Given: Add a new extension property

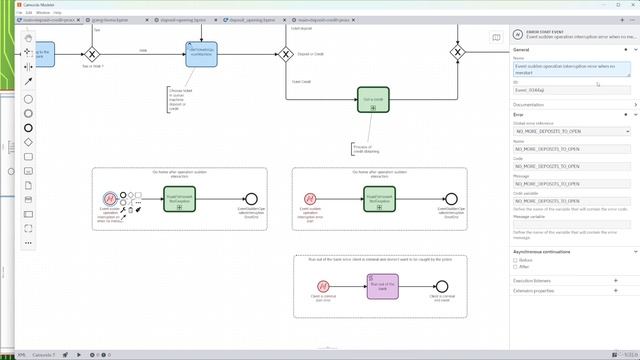Looking at the screenshot, I should click(616, 291).
